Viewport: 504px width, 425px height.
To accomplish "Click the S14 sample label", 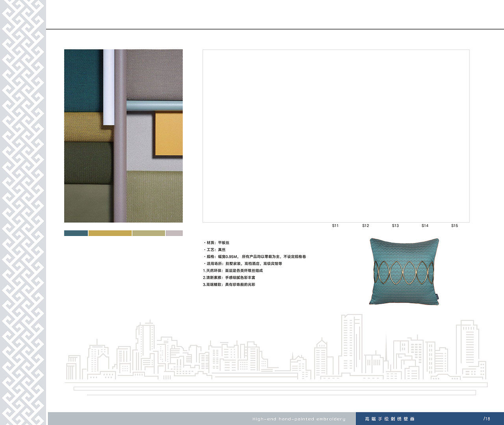I will (425, 226).
